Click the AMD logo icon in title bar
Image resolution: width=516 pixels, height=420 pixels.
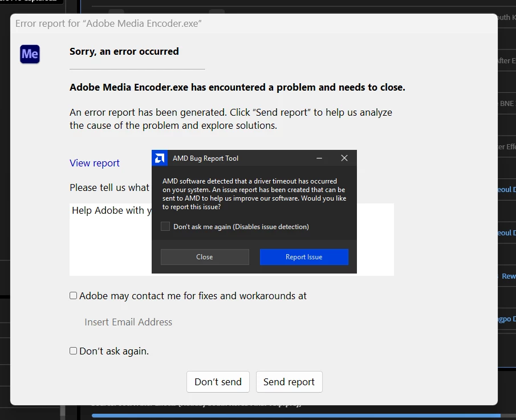(160, 158)
